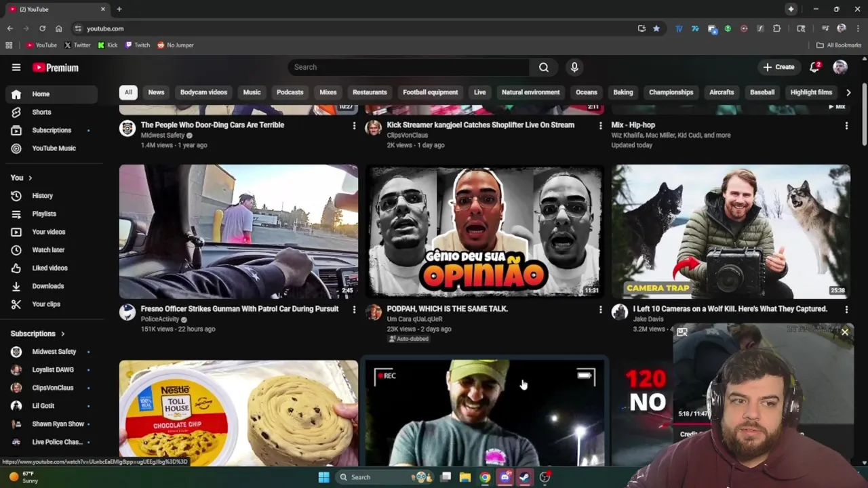Image resolution: width=868 pixels, height=488 pixels.
Task: Click the search magnifier button
Action: [543, 67]
